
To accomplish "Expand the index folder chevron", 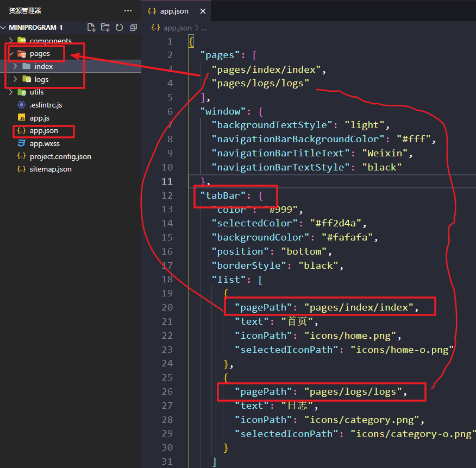I will [15, 66].
